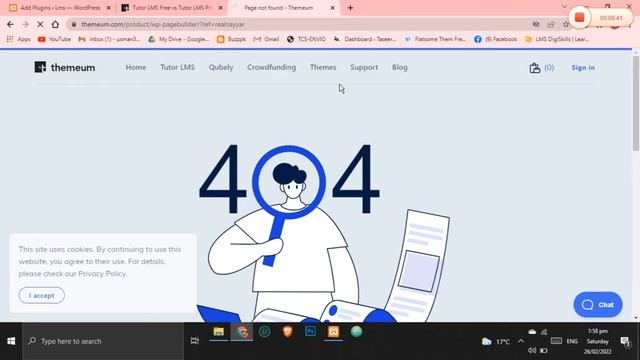Image resolution: width=640 pixels, height=360 pixels.
Task: Stop page loading with X button
Action: (x=40, y=24)
